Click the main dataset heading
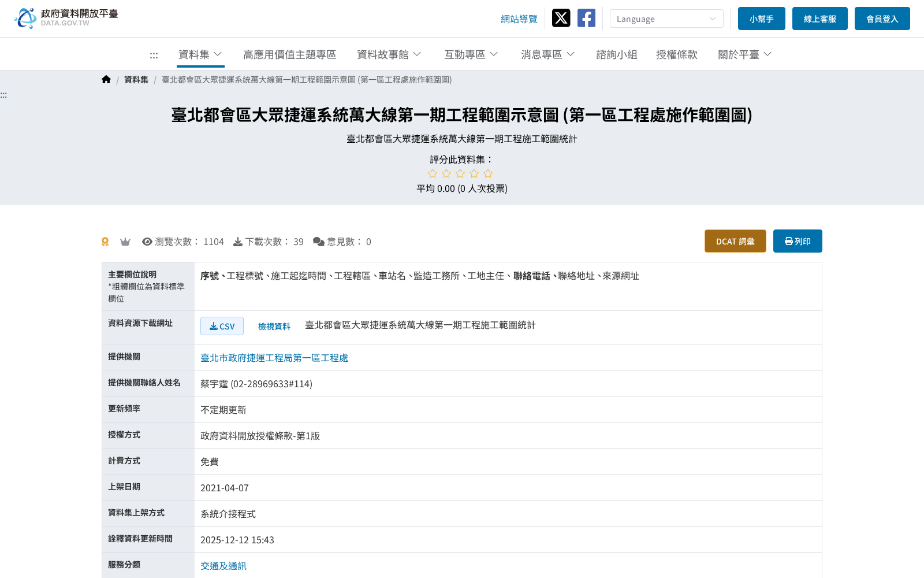This screenshot has height=578, width=924. [x=462, y=115]
